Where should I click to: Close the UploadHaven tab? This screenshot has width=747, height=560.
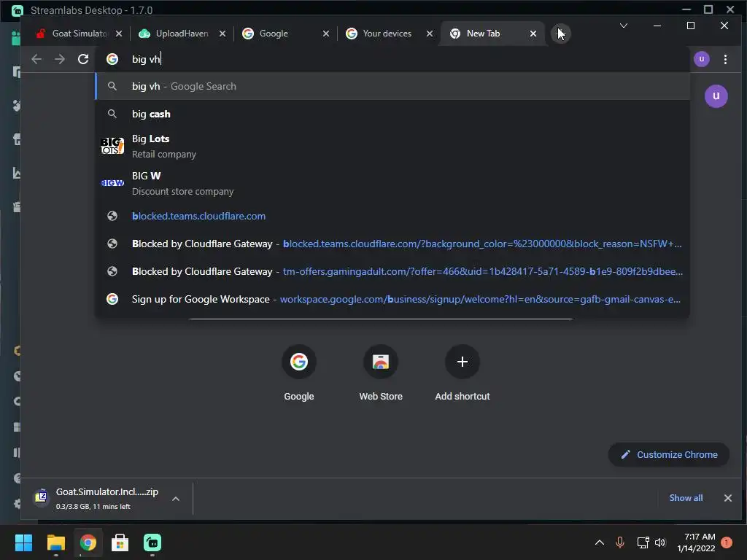point(222,34)
